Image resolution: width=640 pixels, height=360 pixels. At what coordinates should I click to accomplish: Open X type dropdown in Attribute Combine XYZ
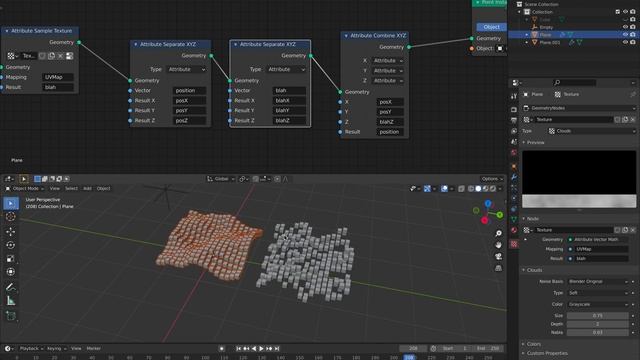(388, 60)
